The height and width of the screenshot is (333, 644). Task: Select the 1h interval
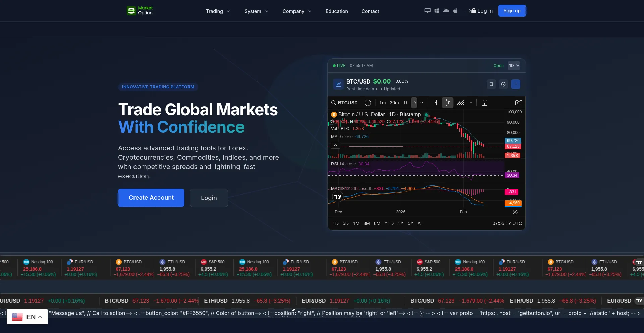coord(406,103)
